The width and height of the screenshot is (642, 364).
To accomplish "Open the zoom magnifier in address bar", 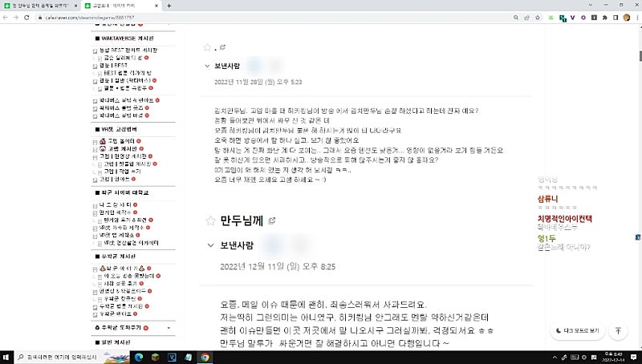I will (x=516, y=18).
